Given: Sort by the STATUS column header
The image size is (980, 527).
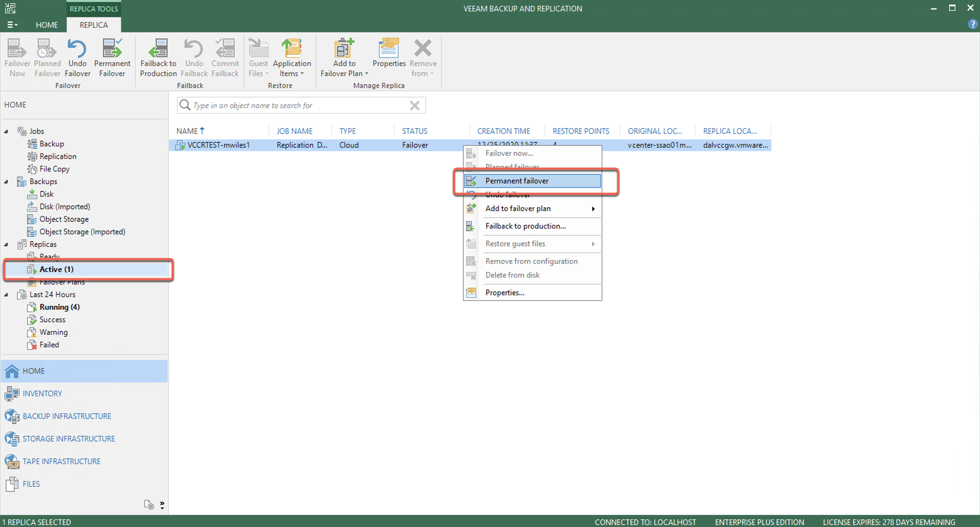Looking at the screenshot, I should (x=415, y=131).
